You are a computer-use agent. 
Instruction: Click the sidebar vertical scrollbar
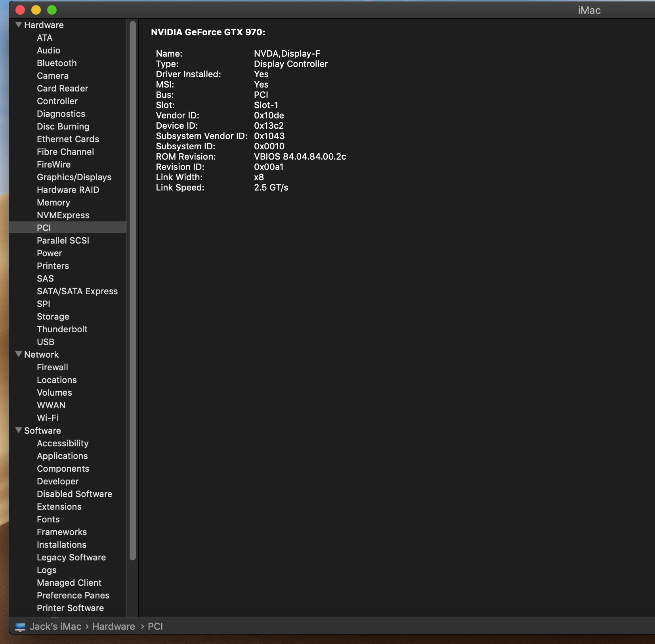click(133, 277)
